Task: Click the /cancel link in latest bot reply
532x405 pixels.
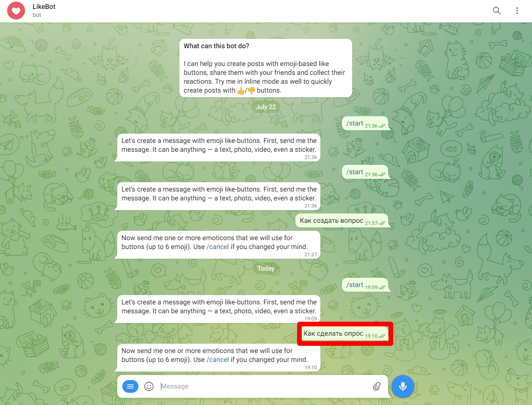Action: coord(218,360)
